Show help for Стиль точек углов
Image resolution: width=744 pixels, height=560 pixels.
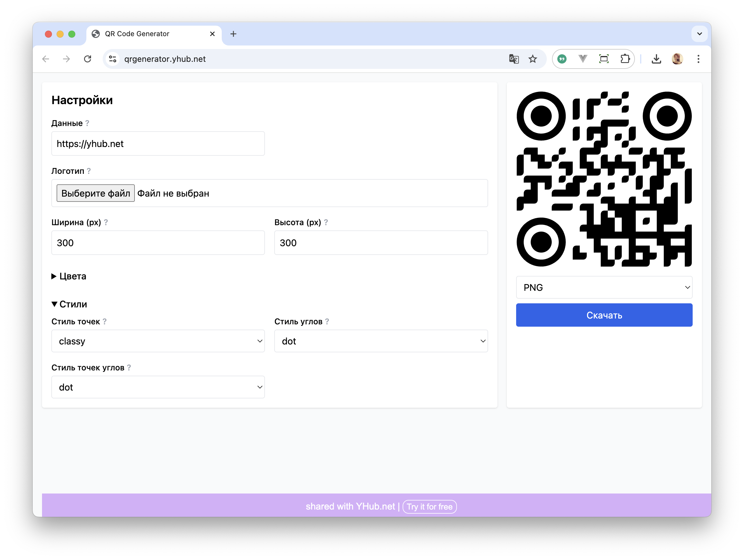(129, 368)
